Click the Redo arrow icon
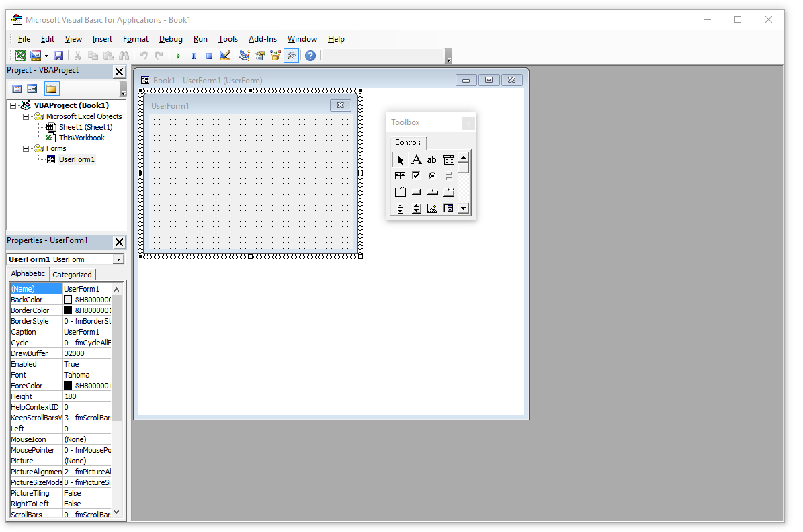 coord(159,56)
